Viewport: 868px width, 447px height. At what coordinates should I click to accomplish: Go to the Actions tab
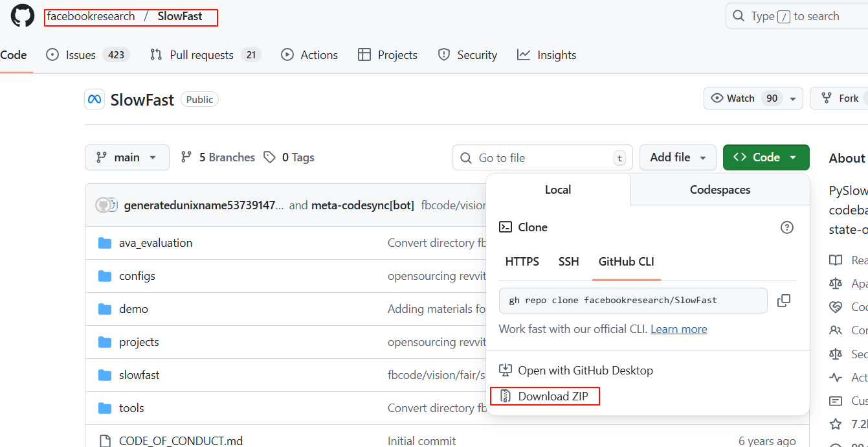point(309,55)
